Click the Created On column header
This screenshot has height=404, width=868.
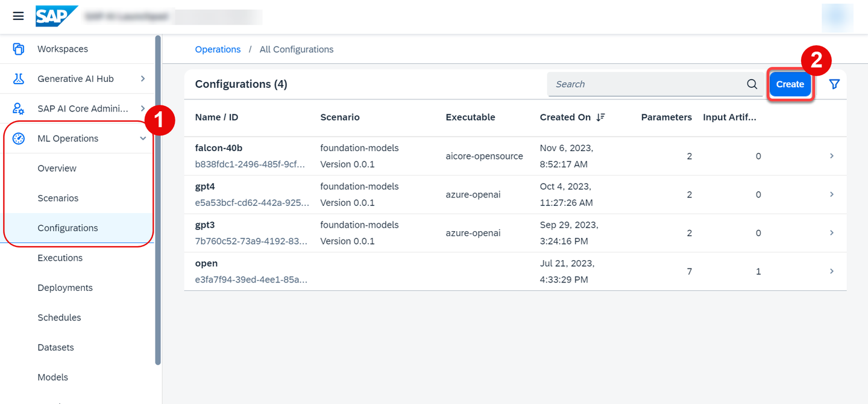click(565, 117)
